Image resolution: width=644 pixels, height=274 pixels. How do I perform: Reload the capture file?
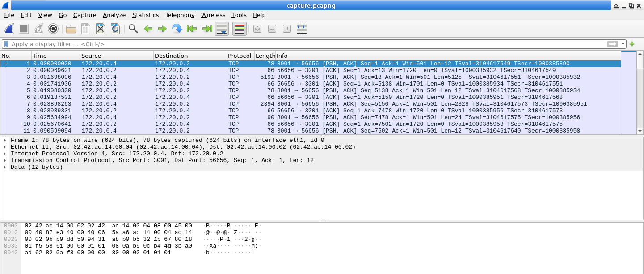point(115,28)
